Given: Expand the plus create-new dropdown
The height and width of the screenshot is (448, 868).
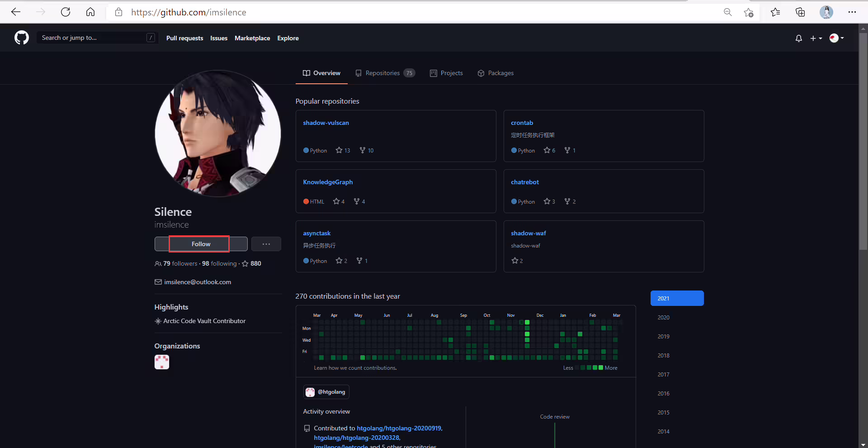Looking at the screenshot, I should coord(816,38).
